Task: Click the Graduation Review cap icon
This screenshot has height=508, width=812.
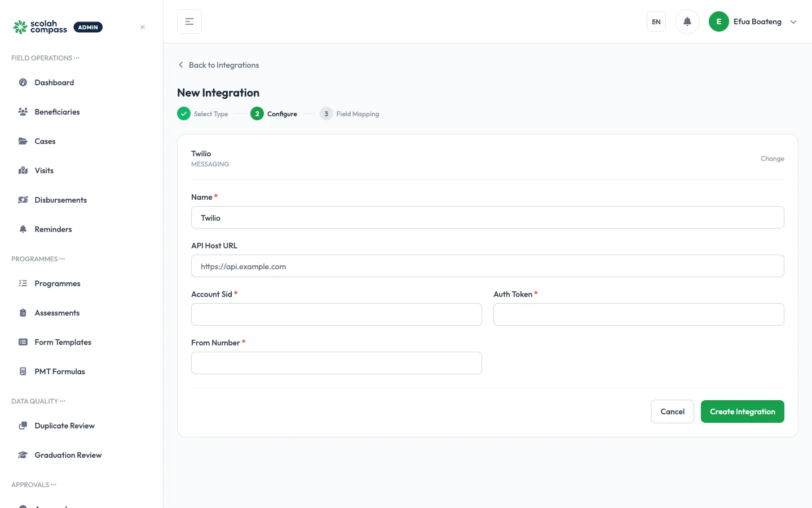Action: click(x=23, y=455)
